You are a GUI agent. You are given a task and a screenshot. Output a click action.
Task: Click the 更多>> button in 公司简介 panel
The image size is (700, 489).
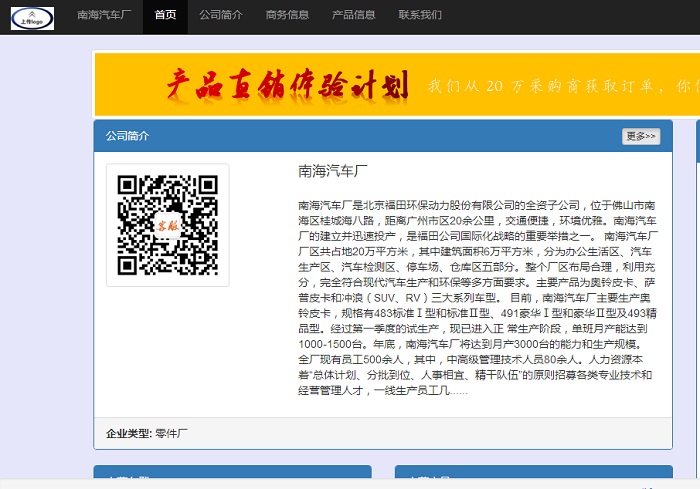(x=640, y=136)
